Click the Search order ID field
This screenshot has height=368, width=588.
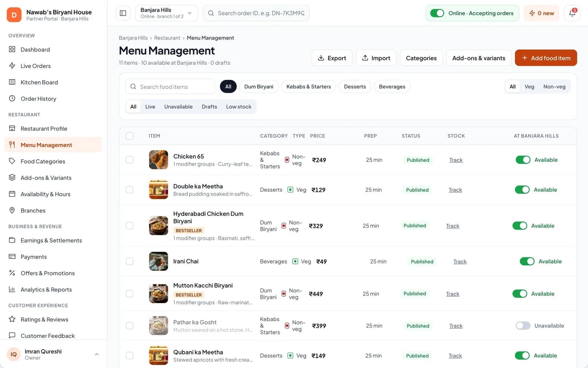pyautogui.click(x=256, y=13)
